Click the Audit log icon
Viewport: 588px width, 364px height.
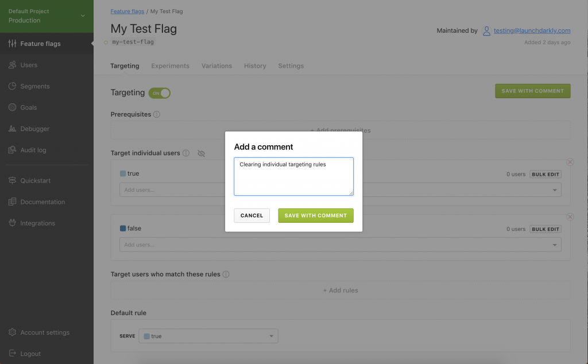tap(13, 150)
